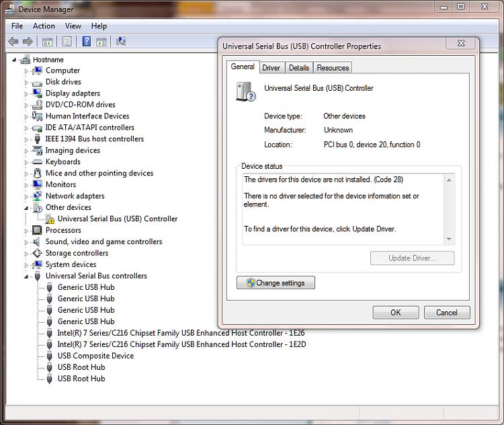This screenshot has height=425, width=504.
Task: Collapse the Other devices node
Action: [26, 208]
